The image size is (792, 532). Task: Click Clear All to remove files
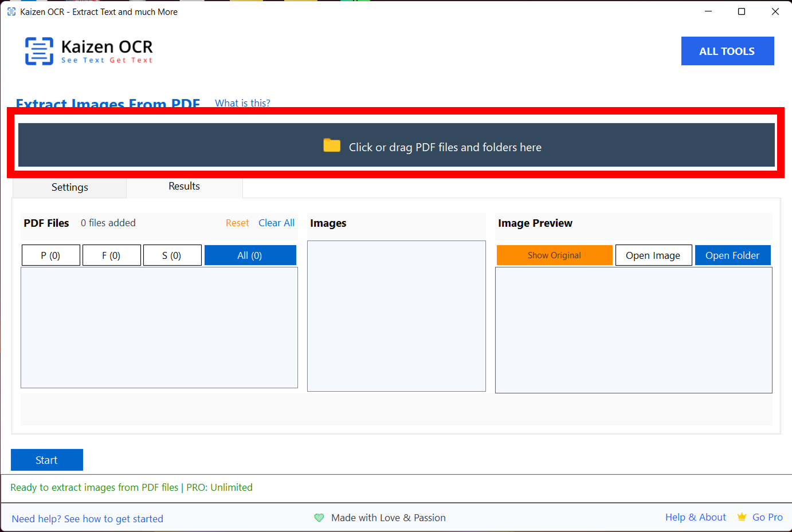[276, 223]
